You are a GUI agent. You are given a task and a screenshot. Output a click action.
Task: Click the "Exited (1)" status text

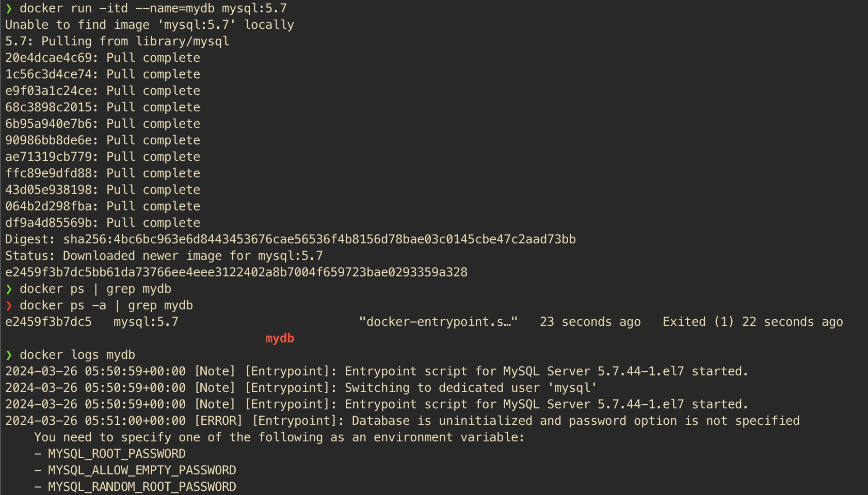698,322
